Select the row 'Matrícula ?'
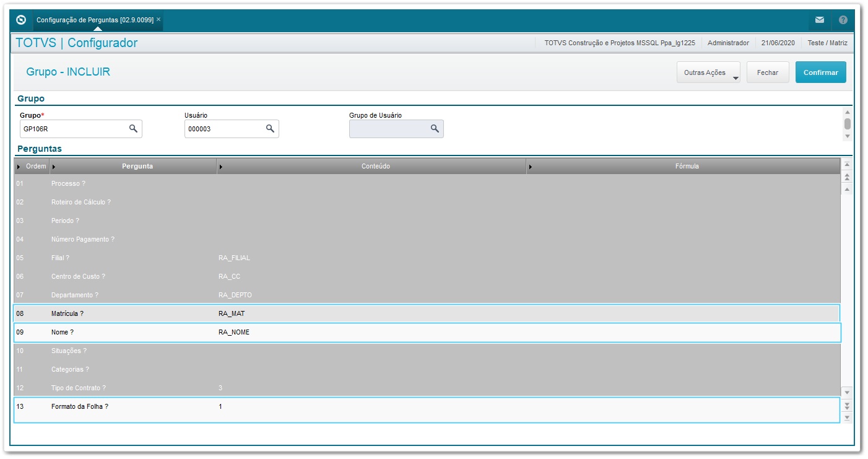 (427, 313)
